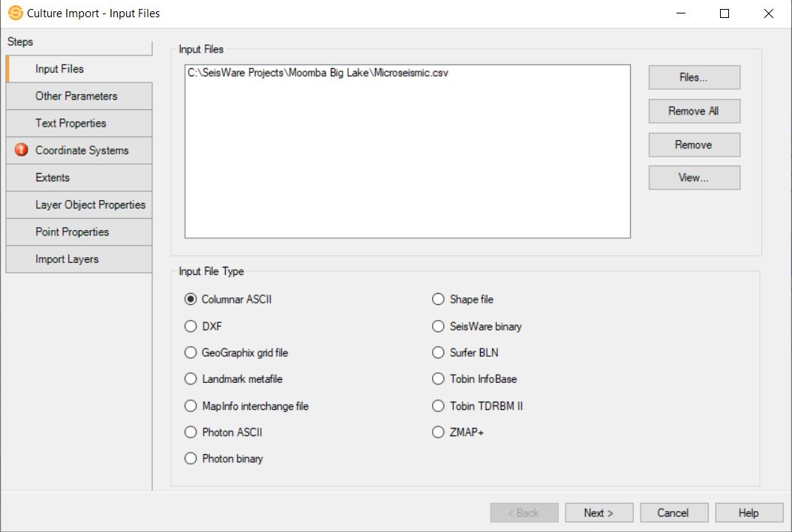Select the Surfer BLN radio button
This screenshot has width=792, height=532.
point(439,353)
